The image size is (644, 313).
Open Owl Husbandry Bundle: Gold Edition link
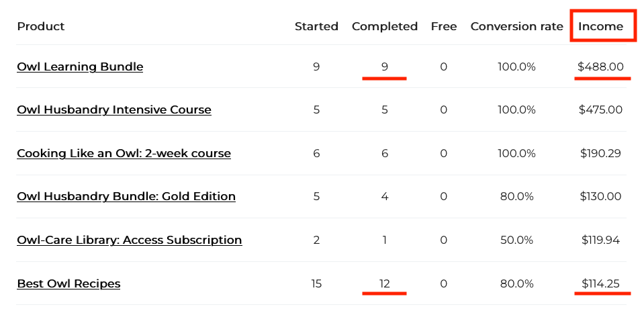(126, 196)
